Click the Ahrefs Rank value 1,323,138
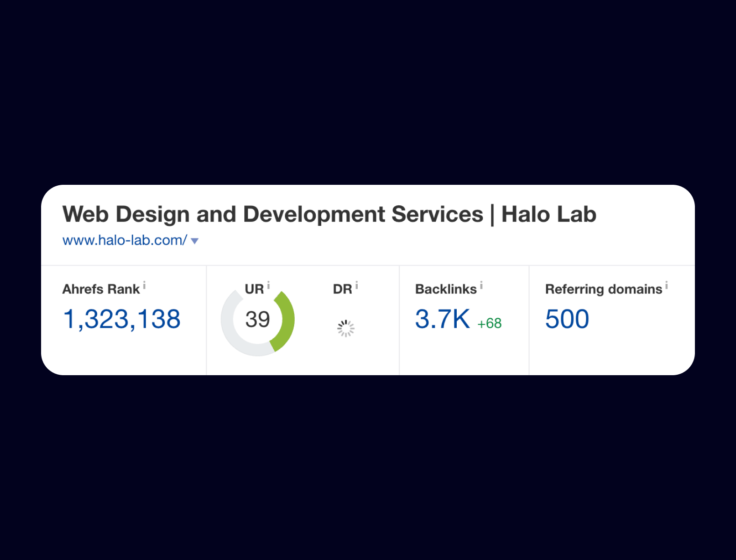The image size is (736, 560). (x=121, y=319)
